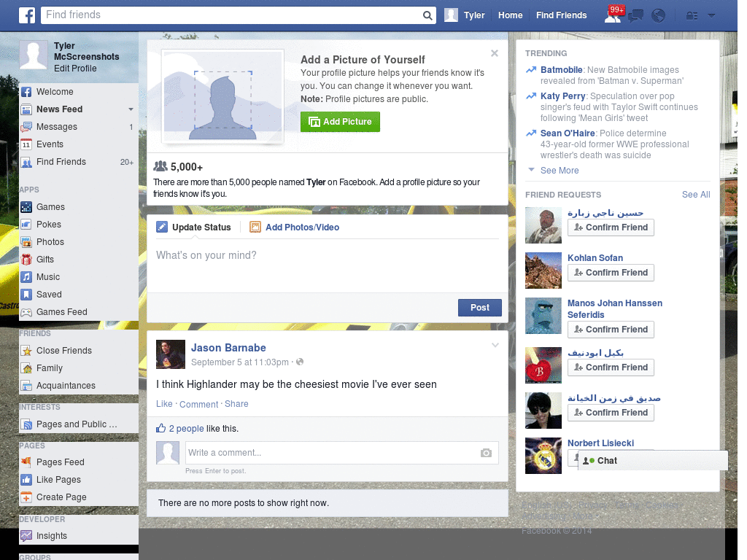Click the Family house icon
The width and height of the screenshot is (747, 560).
(x=26, y=368)
